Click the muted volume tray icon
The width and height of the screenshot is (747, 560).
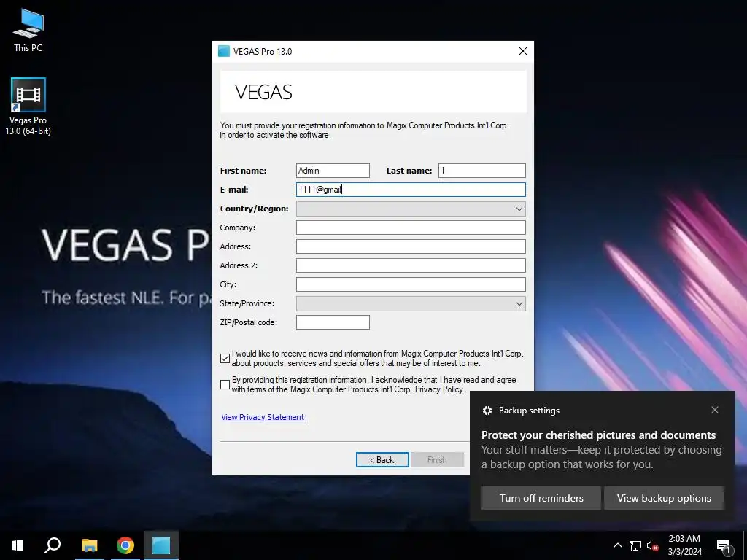pos(652,545)
